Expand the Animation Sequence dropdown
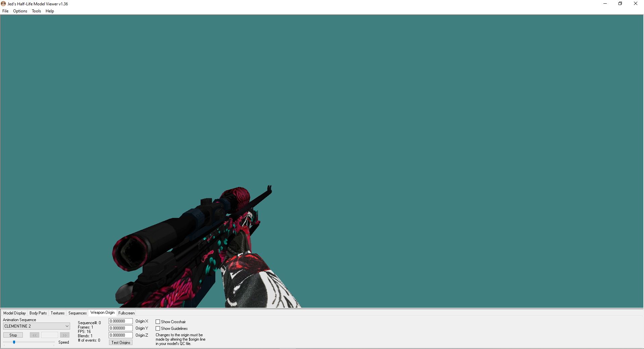Viewport: 644px width, 349px height. [x=37, y=326]
